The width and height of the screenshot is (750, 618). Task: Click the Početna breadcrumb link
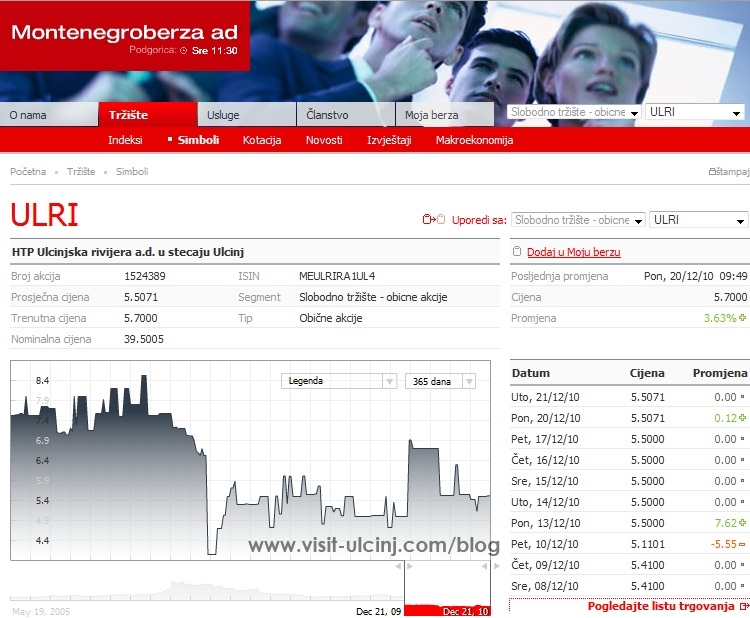pos(28,171)
